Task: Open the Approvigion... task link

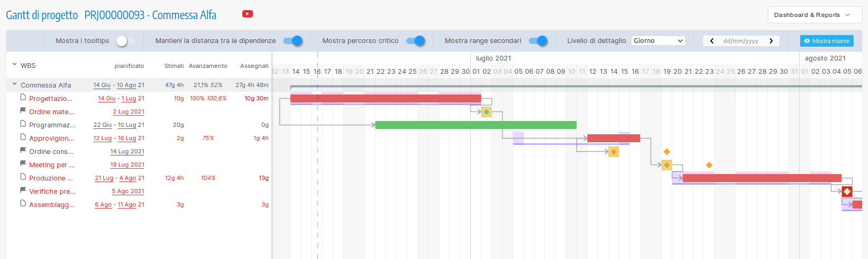Action: [51, 139]
